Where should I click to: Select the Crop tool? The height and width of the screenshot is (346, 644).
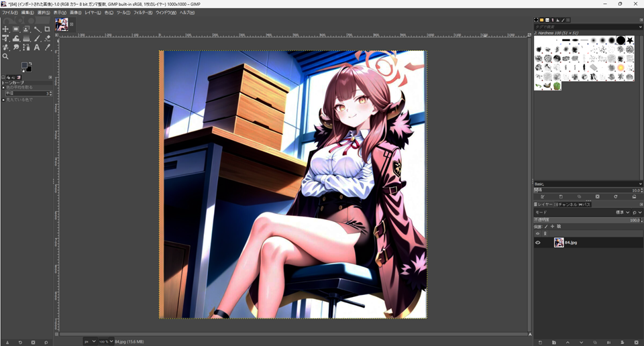pyautogui.click(x=47, y=30)
